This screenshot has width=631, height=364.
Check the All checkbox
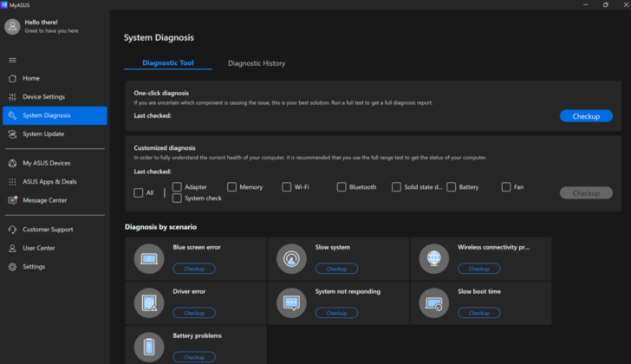139,192
